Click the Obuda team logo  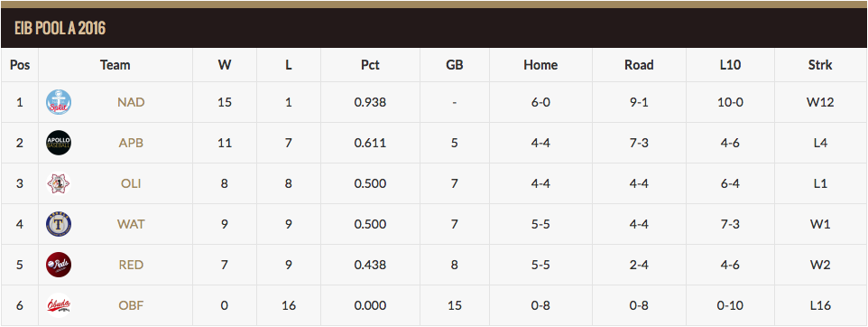point(58,305)
